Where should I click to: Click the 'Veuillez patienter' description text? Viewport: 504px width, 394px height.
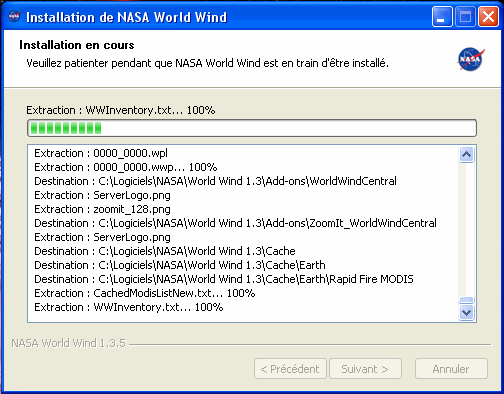[x=207, y=63]
